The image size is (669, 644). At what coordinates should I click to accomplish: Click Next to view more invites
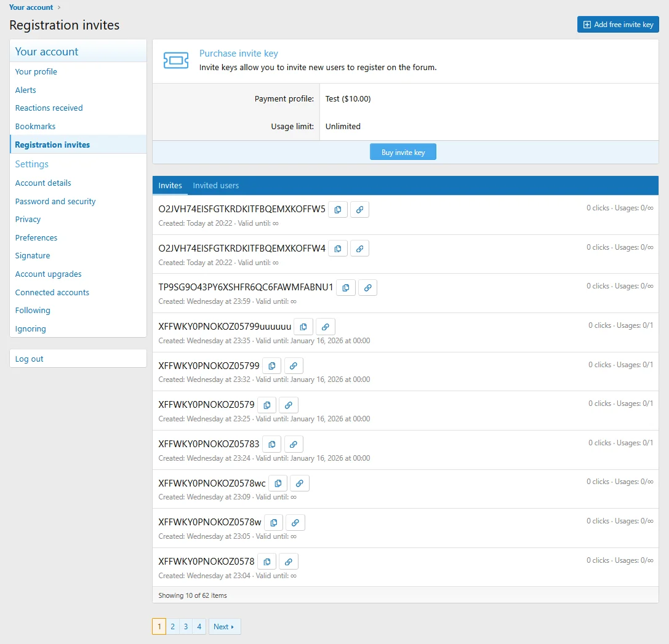point(224,626)
